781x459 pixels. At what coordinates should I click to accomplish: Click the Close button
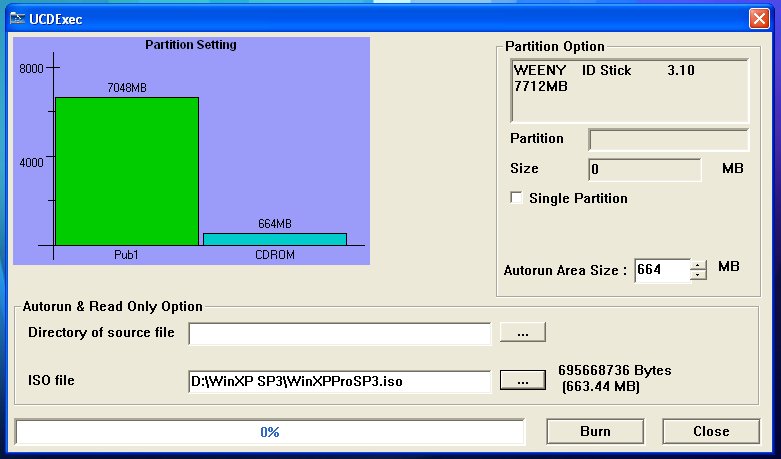tap(711, 431)
